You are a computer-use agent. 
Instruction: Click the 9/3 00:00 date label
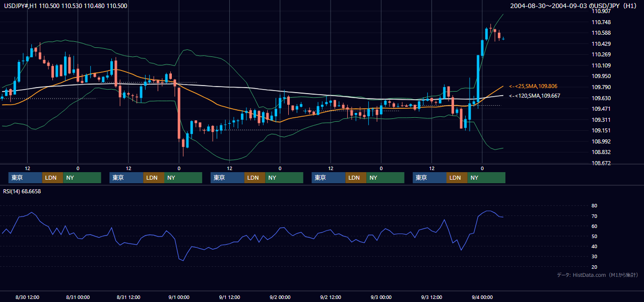381,297
